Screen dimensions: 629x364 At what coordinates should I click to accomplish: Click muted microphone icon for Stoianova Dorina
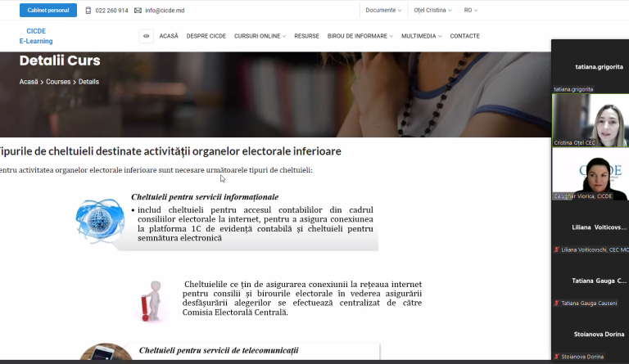(556, 357)
